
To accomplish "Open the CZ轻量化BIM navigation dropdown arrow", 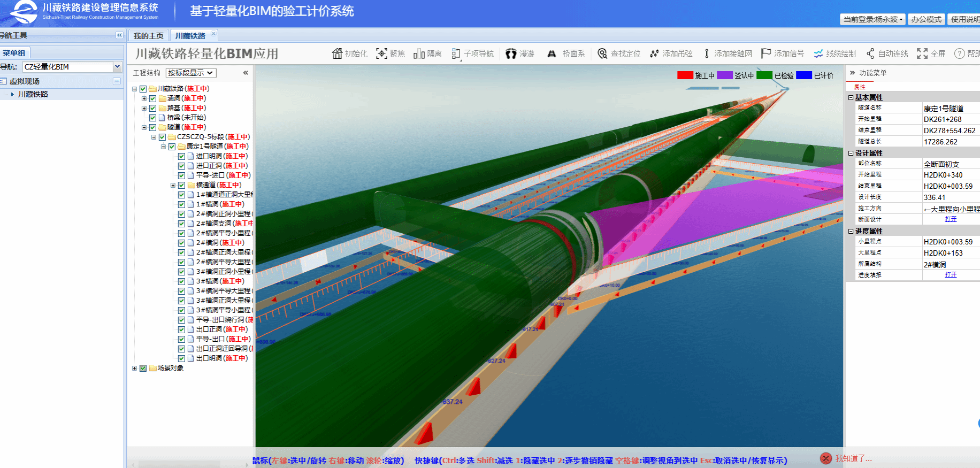I will [117, 67].
